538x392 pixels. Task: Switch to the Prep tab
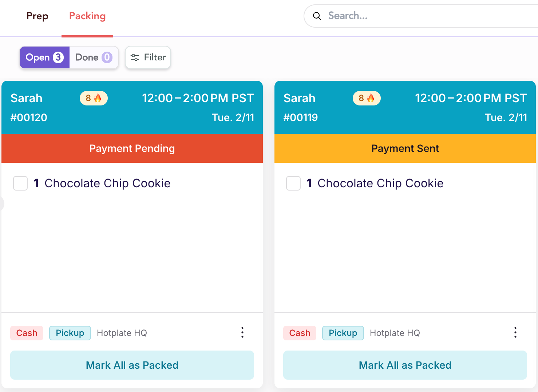pyautogui.click(x=37, y=16)
